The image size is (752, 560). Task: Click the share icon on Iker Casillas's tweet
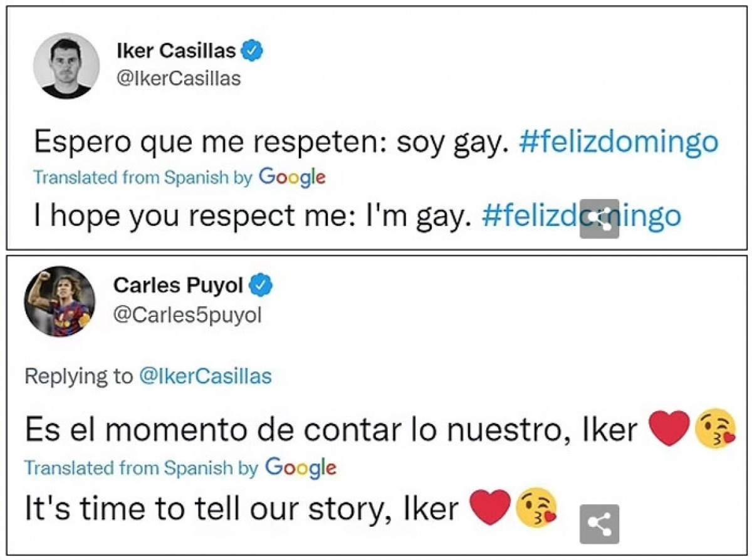pyautogui.click(x=599, y=219)
